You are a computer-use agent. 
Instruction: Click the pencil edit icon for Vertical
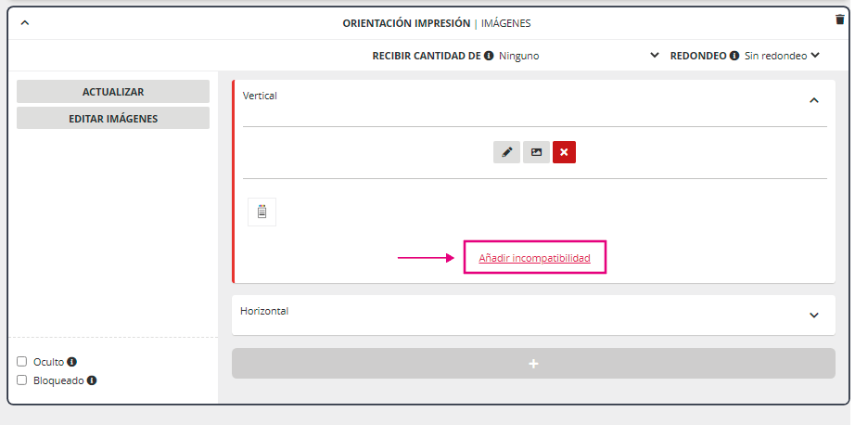click(x=506, y=152)
